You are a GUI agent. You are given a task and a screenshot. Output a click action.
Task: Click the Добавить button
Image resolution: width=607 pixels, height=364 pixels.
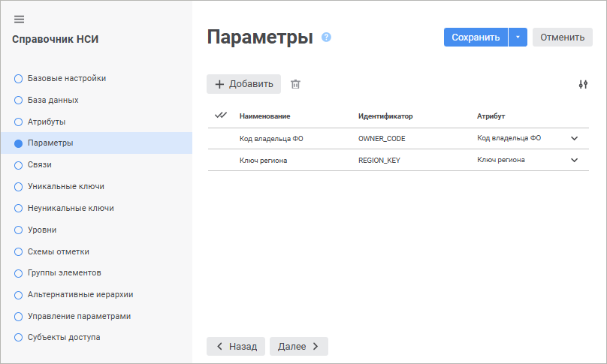coord(243,84)
